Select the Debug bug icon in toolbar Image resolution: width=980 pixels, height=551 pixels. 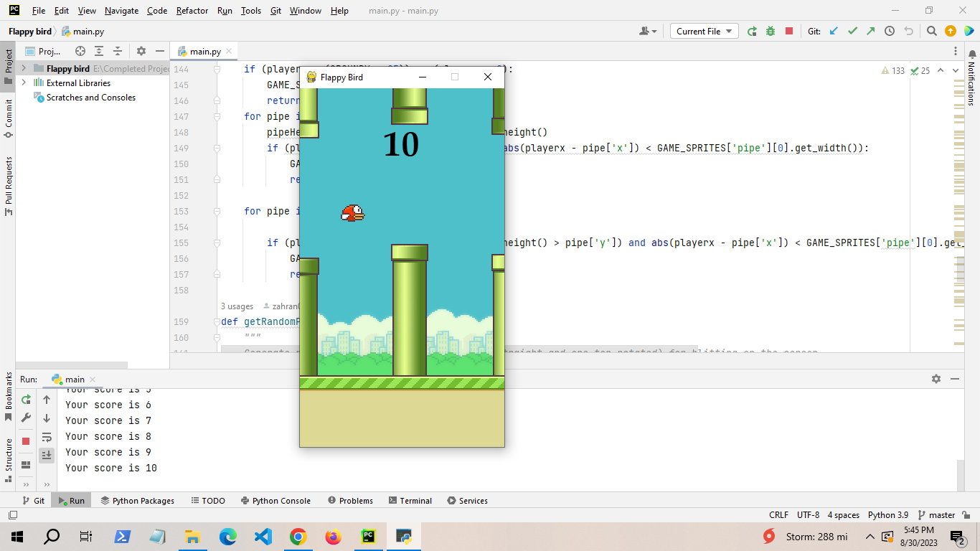pyautogui.click(x=771, y=31)
